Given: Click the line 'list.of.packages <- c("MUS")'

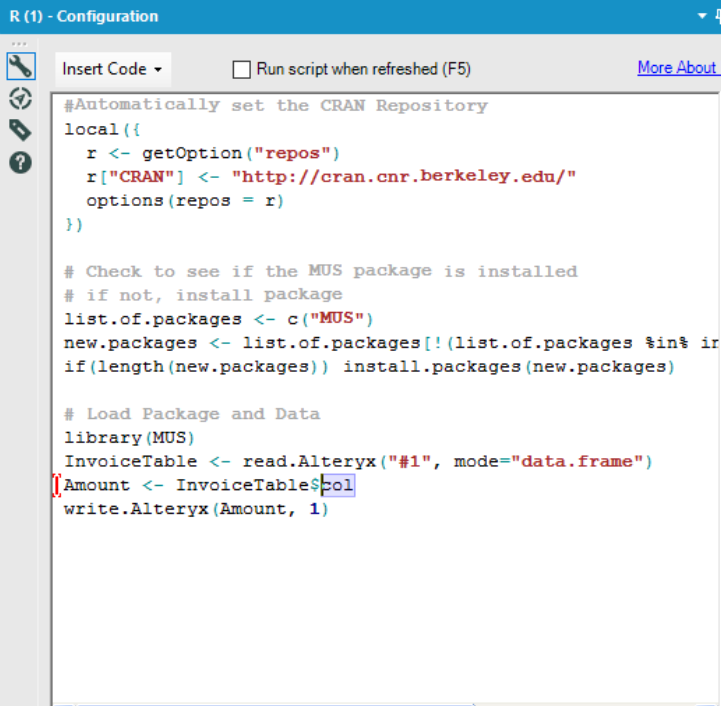Looking at the screenshot, I should (219, 319).
